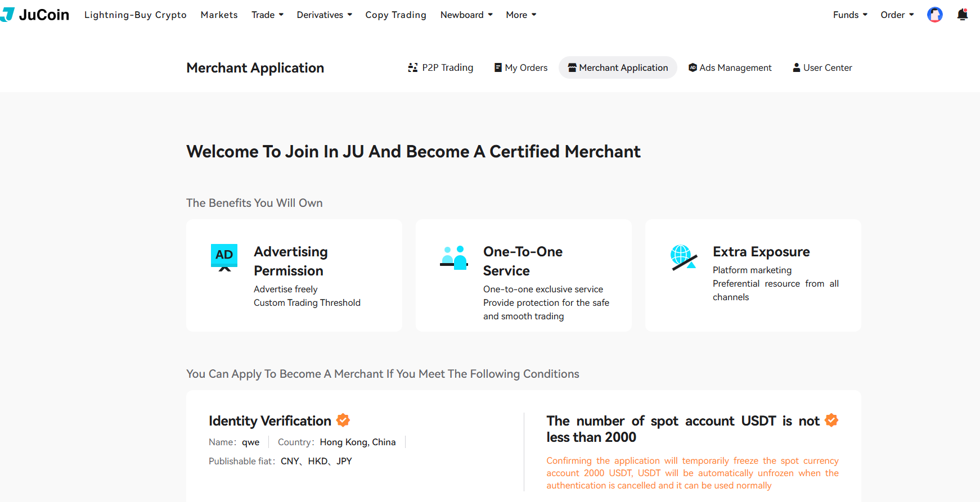Expand the Trade dropdown

click(x=267, y=15)
